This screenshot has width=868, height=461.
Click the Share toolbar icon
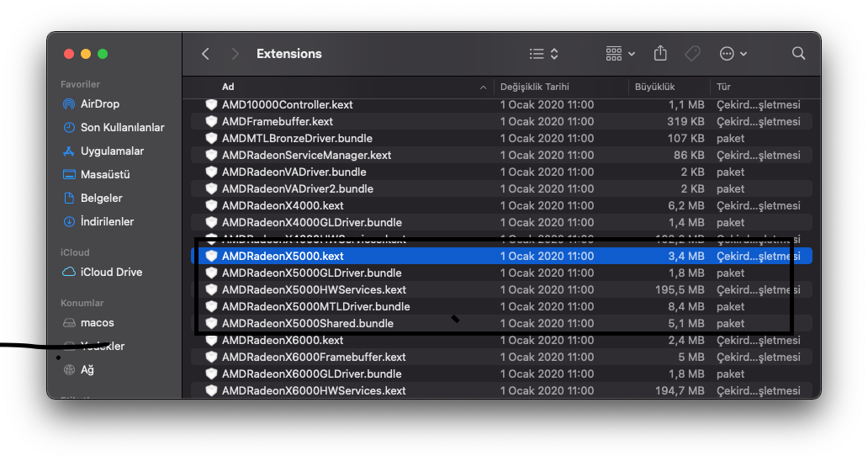pyautogui.click(x=660, y=53)
